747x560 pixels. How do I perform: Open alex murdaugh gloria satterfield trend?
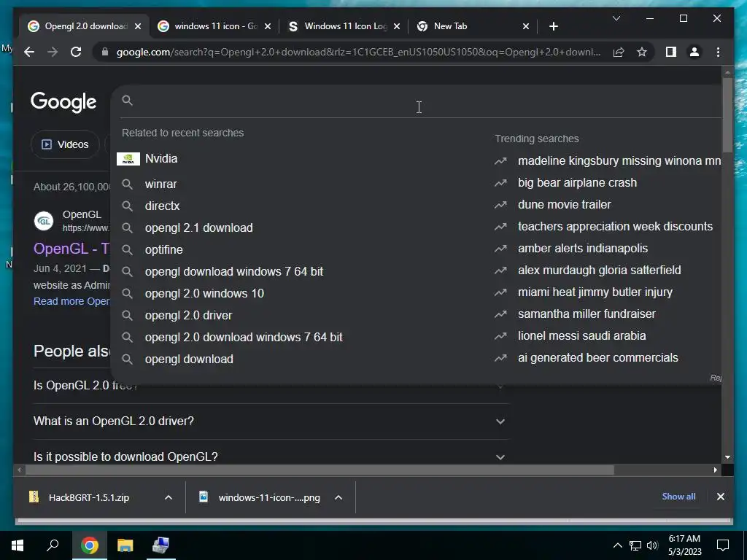608,271
